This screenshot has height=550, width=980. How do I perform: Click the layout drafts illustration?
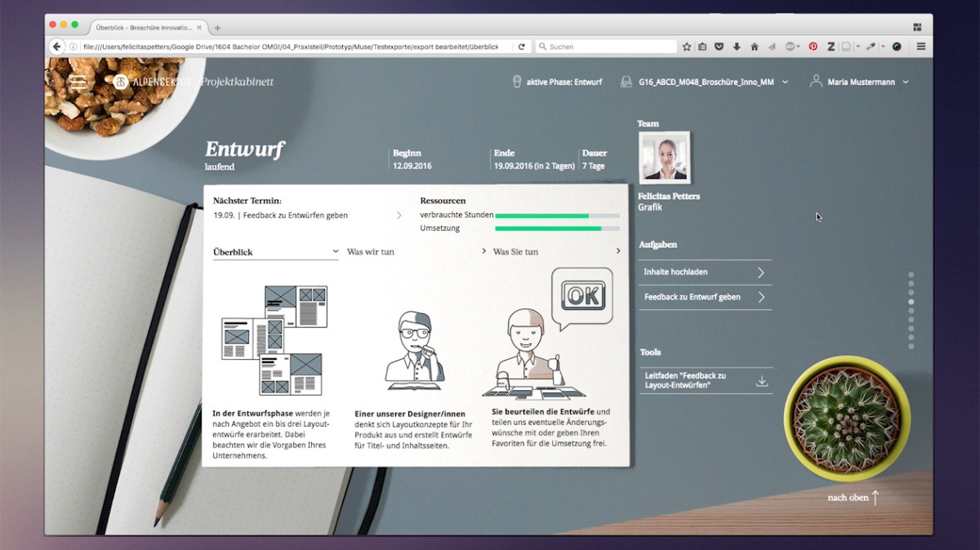[274, 340]
